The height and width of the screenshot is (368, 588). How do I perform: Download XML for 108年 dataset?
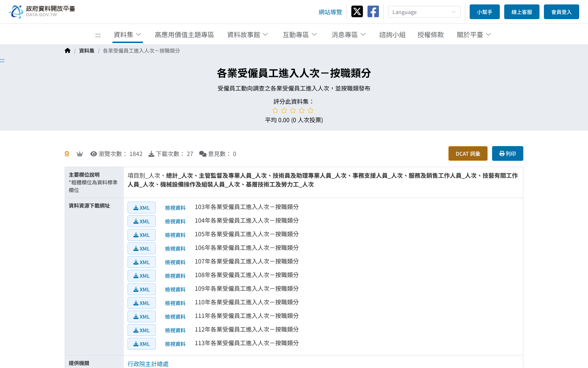141,276
